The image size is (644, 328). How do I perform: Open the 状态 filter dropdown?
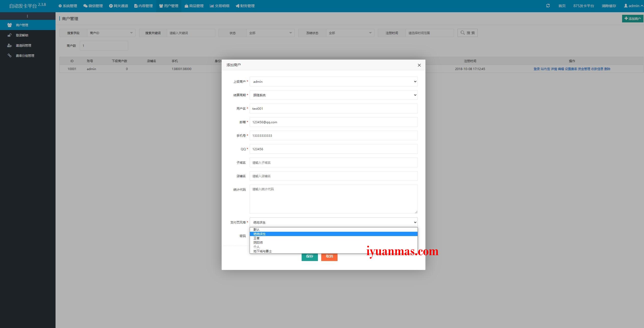tap(270, 33)
